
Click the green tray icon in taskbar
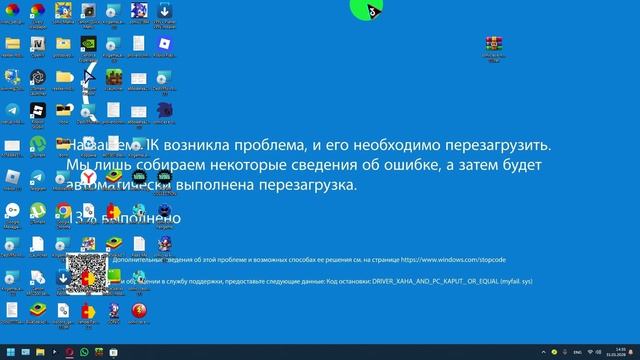tap(554, 352)
